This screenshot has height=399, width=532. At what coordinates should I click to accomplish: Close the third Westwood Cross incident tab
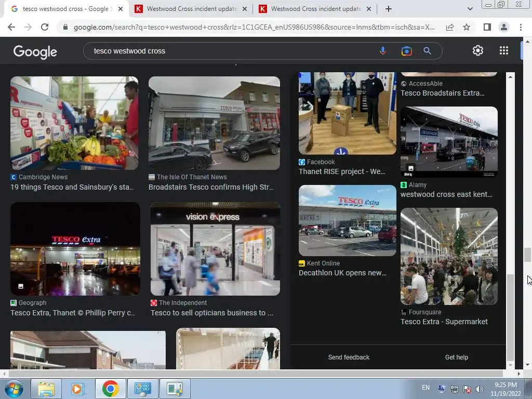tap(369, 9)
